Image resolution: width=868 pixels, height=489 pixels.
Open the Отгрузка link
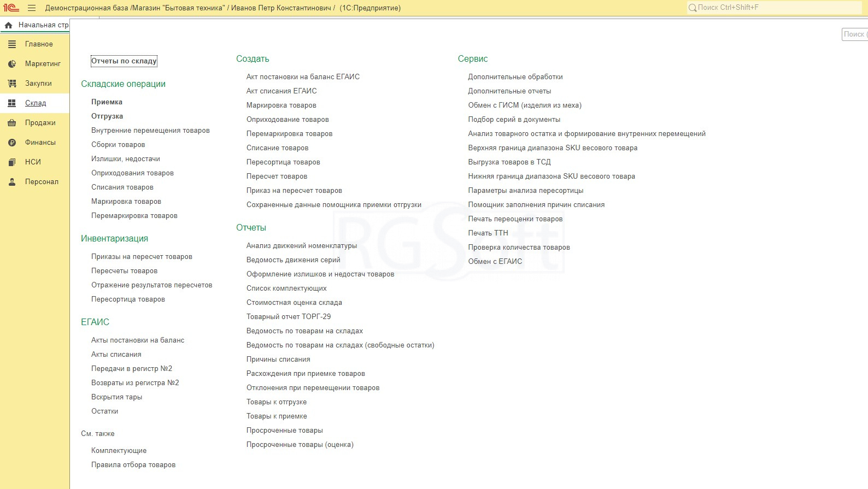coord(107,116)
